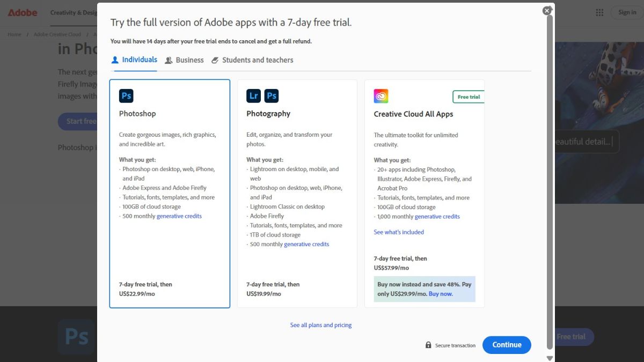Viewport: 644px width, 362px height.
Task: Click the US$57.99/mo price text
Action: [391, 268]
